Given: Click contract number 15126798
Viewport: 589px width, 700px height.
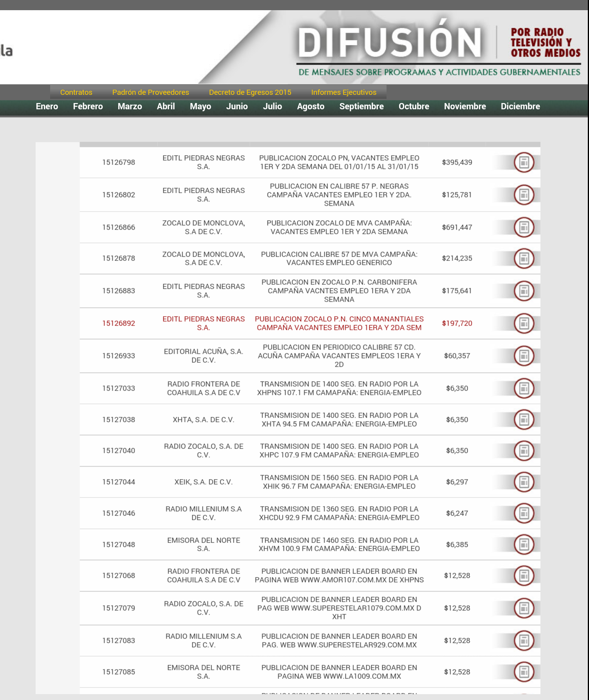Looking at the screenshot, I should tap(119, 162).
